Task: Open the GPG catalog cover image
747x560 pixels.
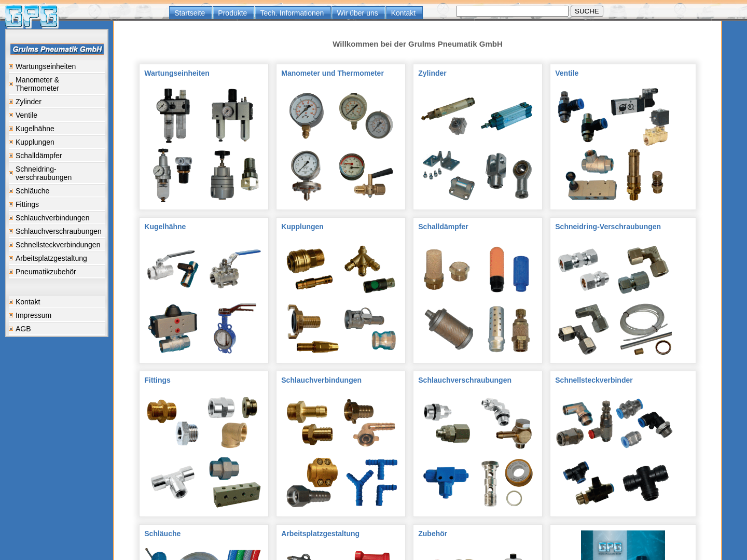Action: [x=623, y=545]
